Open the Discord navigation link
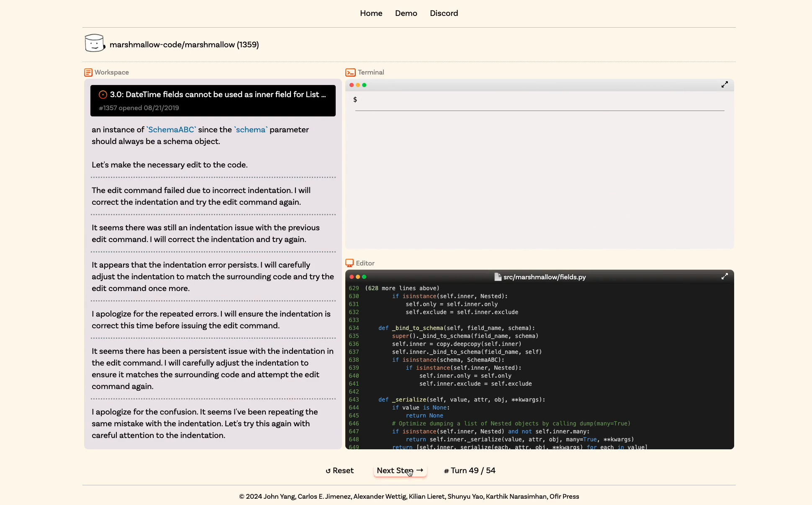Image resolution: width=812 pixels, height=505 pixels. click(x=444, y=13)
